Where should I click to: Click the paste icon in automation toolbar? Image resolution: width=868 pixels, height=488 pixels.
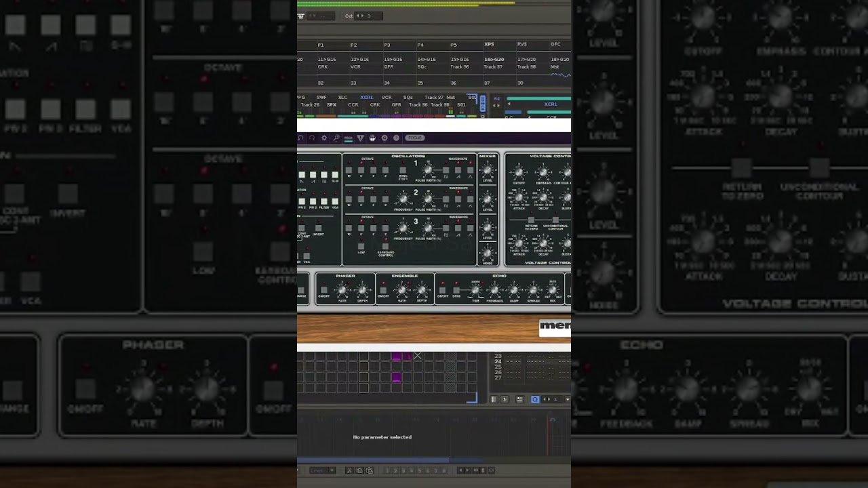coord(370,470)
